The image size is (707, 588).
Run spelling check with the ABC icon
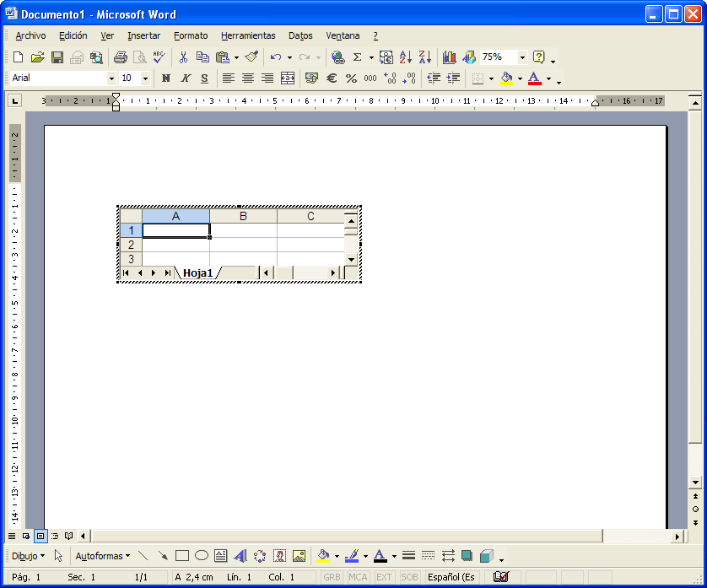coord(158,57)
